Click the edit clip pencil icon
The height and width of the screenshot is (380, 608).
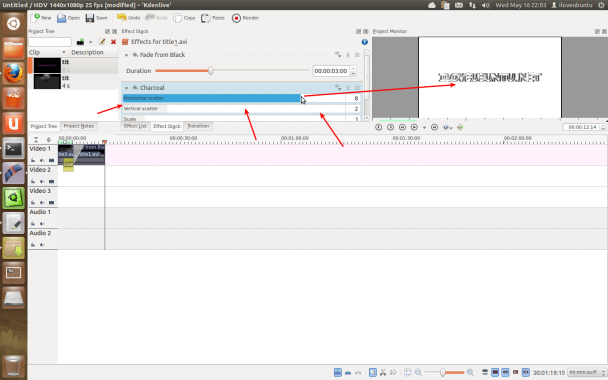click(102, 42)
